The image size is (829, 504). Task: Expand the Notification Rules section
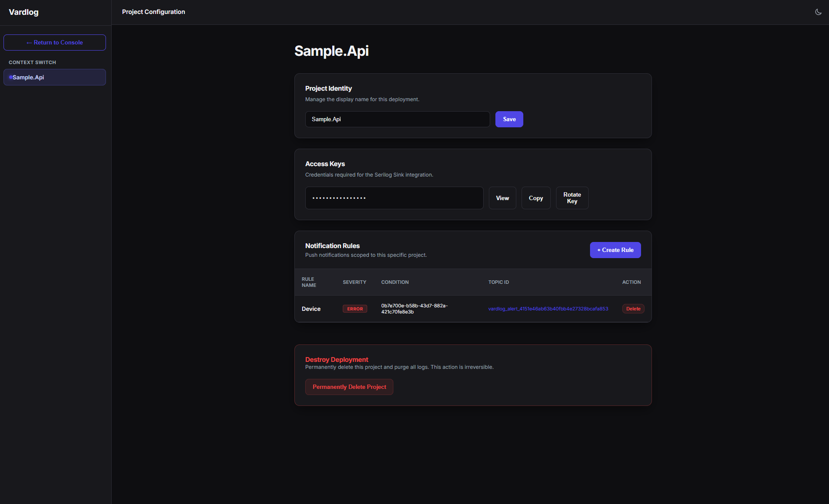[332, 245]
